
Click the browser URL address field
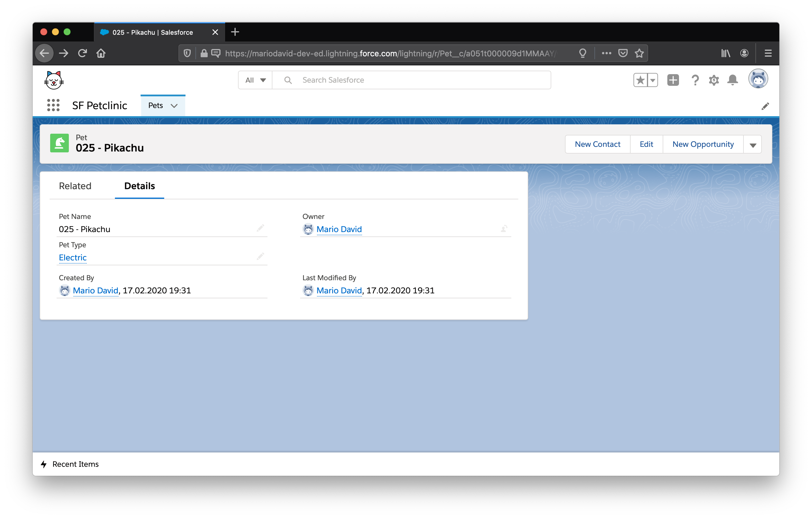391,53
